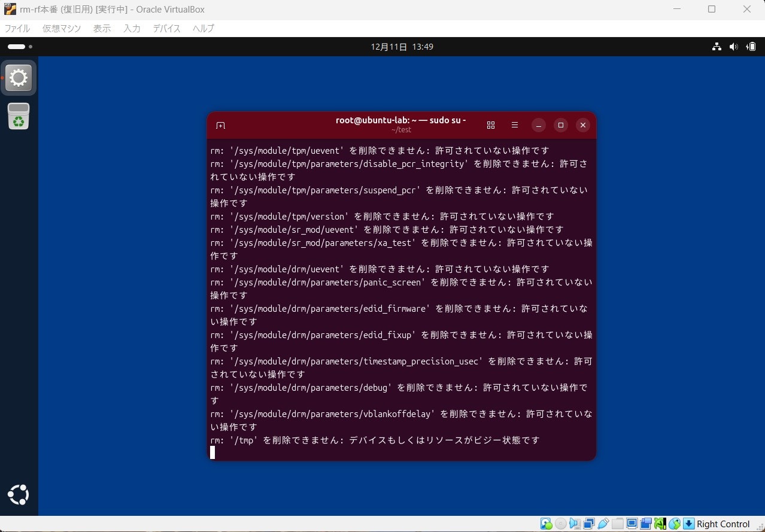
Task: Click the audio status icon in VirtualBox
Action: (575, 524)
